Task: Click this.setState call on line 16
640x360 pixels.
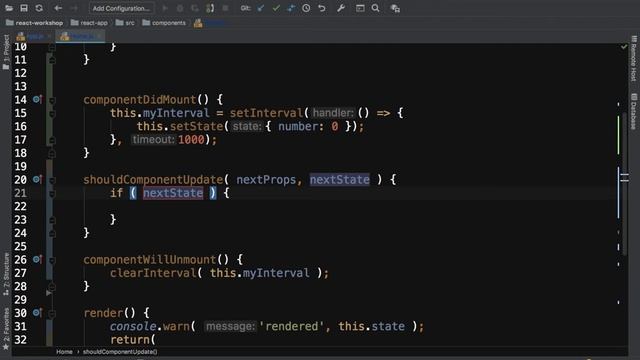Action: 180,127
